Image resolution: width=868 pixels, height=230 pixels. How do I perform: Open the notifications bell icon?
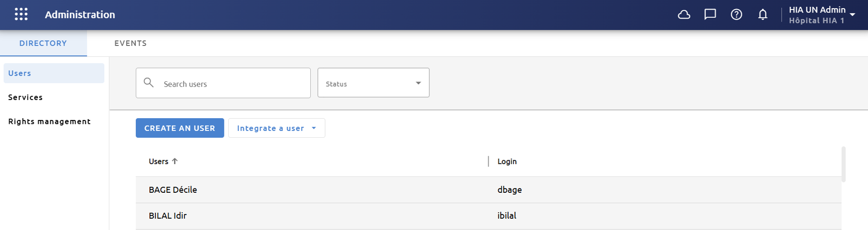pos(763,15)
